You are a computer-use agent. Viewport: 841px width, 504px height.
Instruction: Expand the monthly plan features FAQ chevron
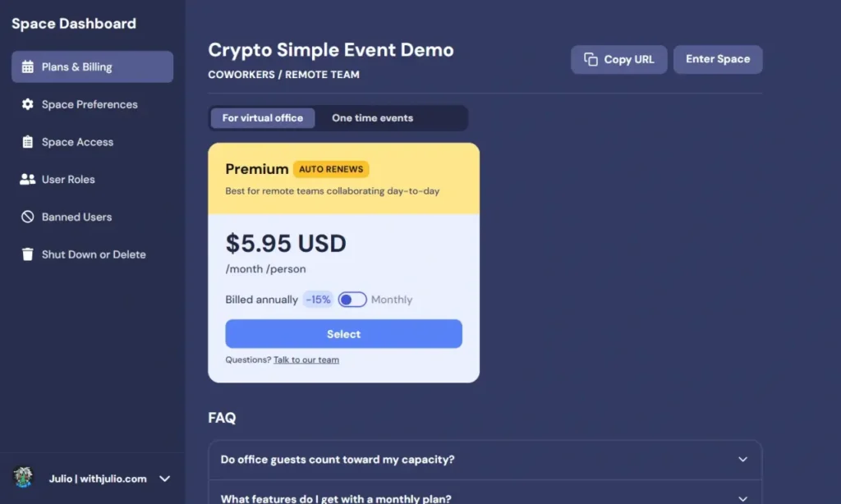click(x=742, y=498)
